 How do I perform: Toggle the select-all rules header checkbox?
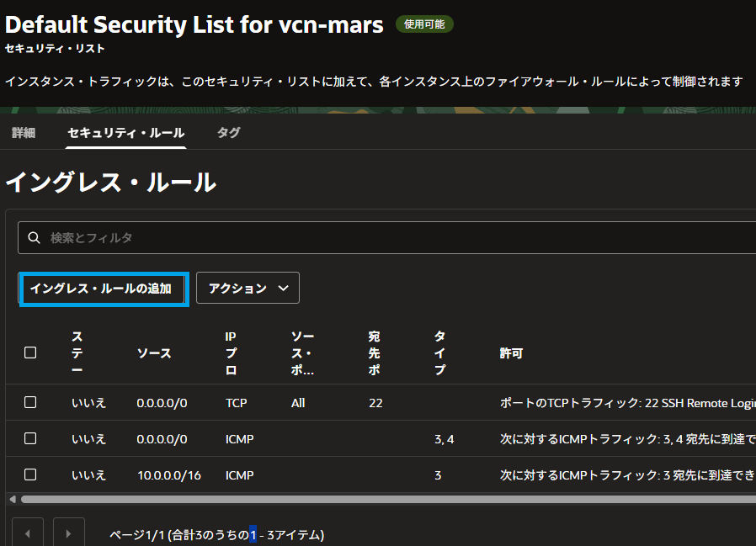[x=30, y=353]
